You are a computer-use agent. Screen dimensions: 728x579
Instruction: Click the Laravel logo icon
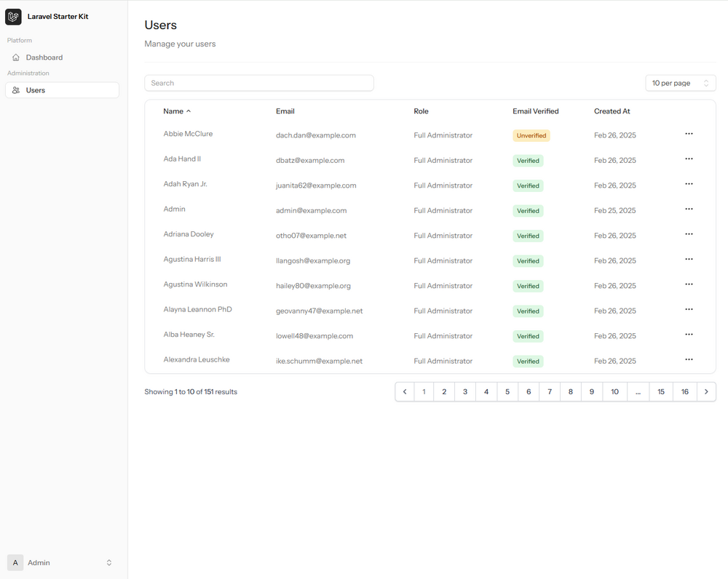(x=13, y=17)
